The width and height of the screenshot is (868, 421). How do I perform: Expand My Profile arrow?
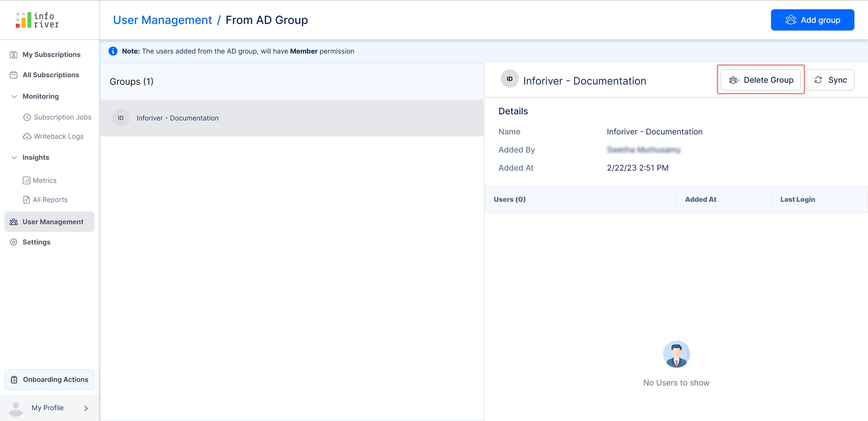86,408
